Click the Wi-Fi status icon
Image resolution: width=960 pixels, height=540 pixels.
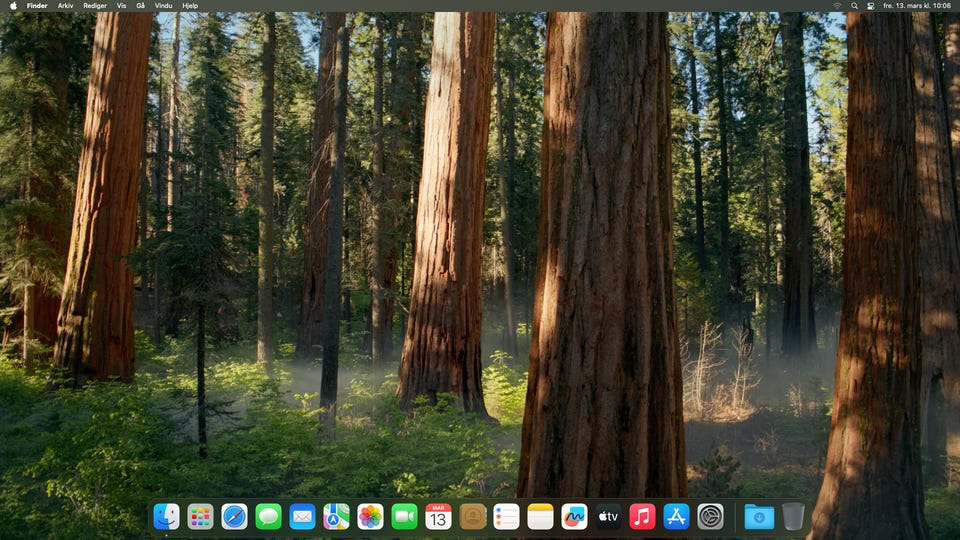click(x=837, y=6)
